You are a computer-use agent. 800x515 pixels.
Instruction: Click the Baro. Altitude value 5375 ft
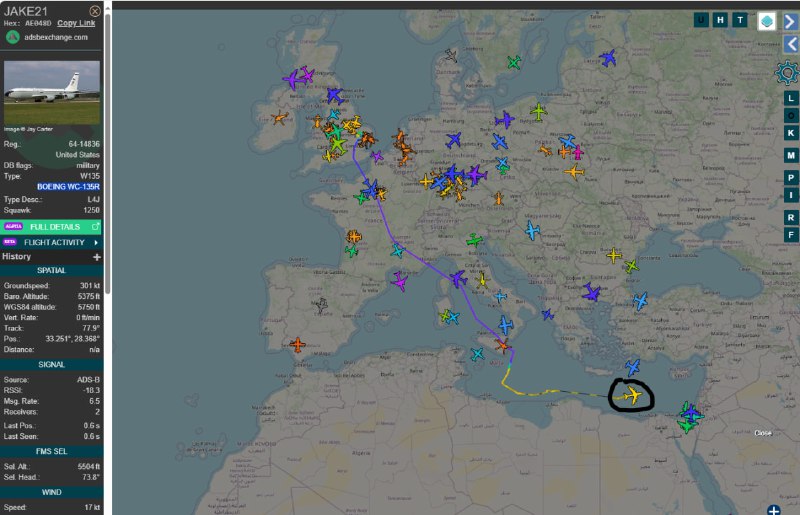coord(89,297)
